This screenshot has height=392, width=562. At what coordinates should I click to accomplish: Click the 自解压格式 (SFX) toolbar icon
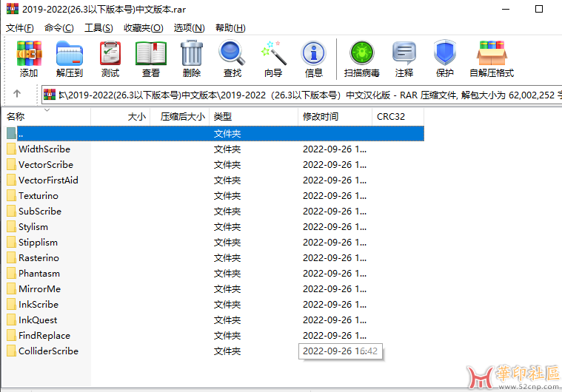[x=492, y=53]
